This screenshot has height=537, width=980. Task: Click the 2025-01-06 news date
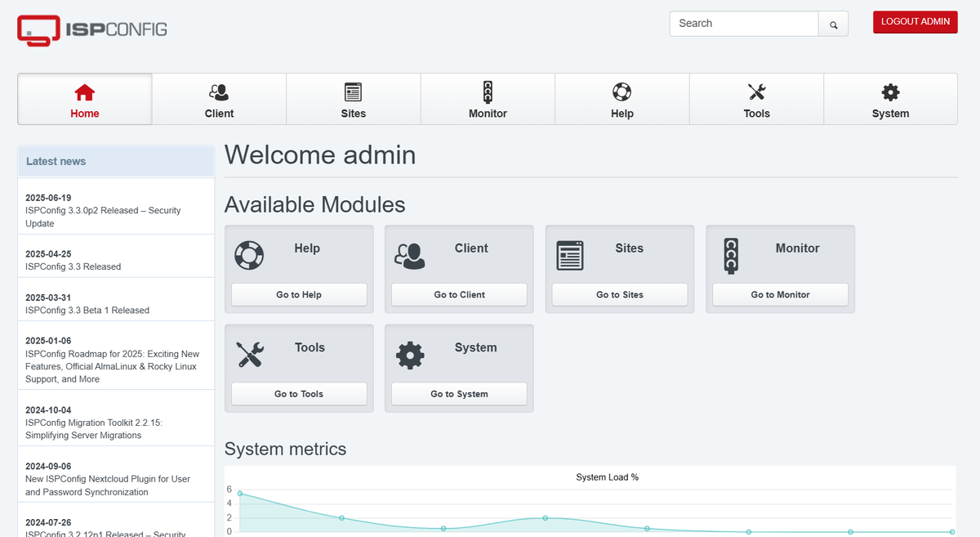(48, 341)
